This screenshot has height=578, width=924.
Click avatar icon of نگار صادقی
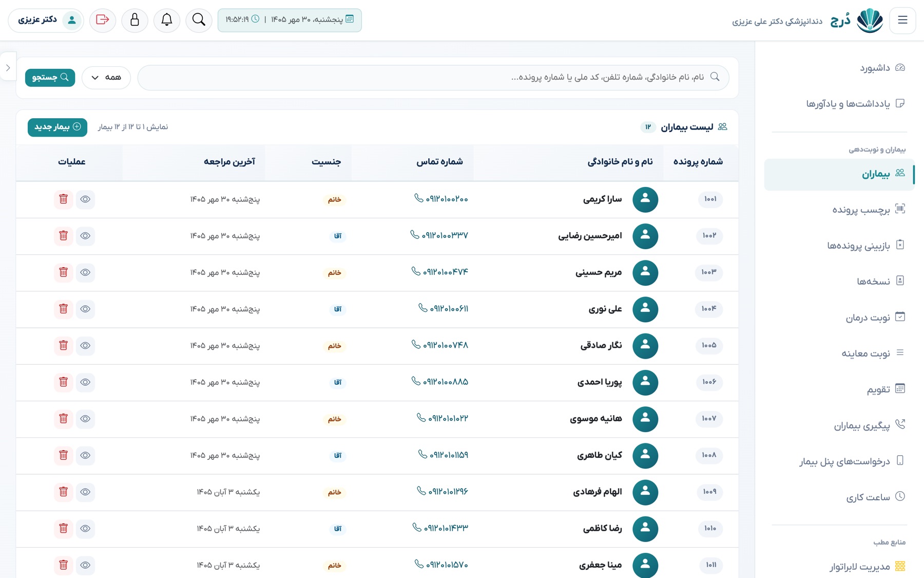click(x=645, y=346)
